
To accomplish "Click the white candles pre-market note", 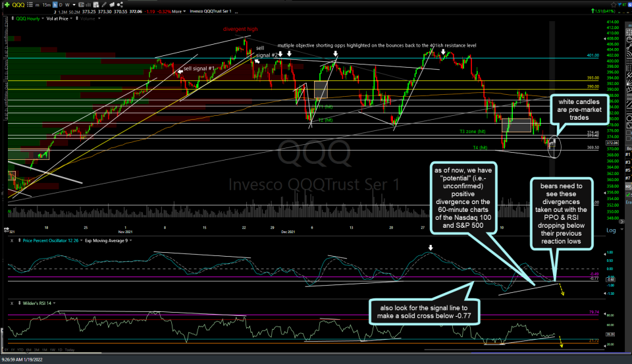I will (579, 110).
